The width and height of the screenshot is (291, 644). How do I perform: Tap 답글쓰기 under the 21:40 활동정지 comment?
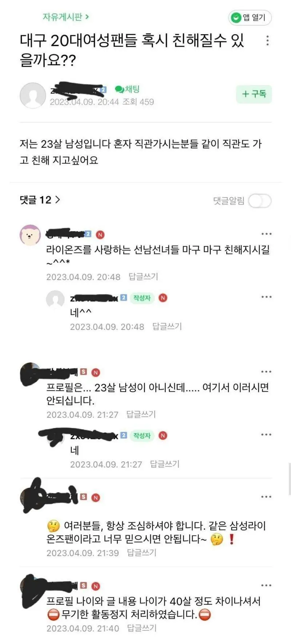click(142, 628)
